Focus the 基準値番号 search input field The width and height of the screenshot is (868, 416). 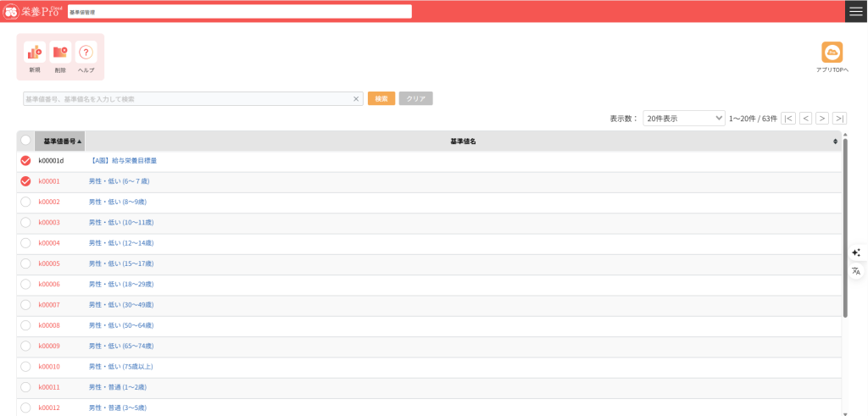(186, 99)
